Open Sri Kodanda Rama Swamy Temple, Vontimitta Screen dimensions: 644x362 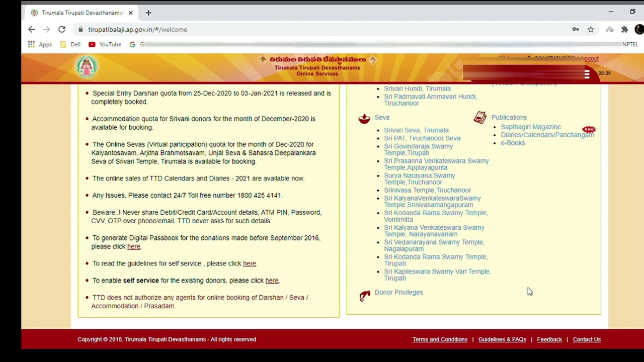point(436,216)
